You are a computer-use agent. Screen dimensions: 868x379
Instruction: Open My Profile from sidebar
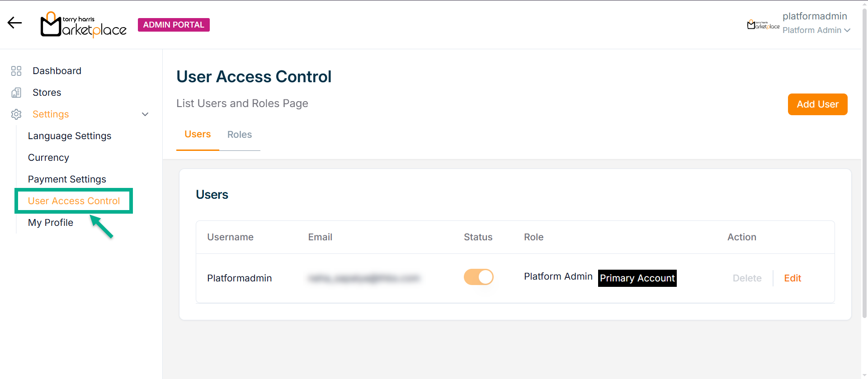pos(51,223)
